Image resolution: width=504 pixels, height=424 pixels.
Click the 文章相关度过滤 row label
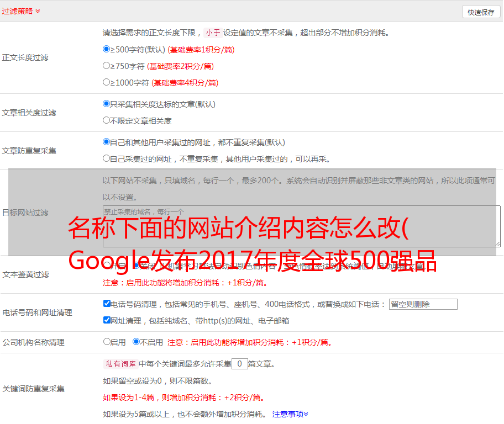[x=29, y=113]
